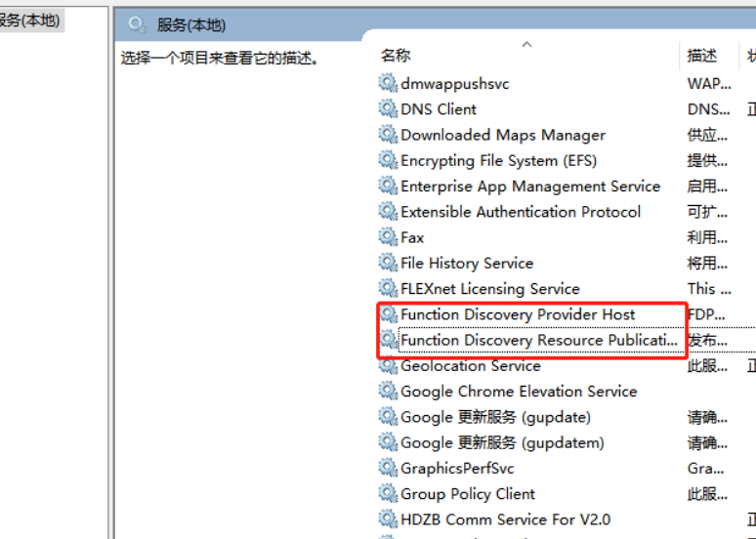Click gear icon beside Encrypting File System
This screenshot has height=539, width=756.
tap(388, 160)
